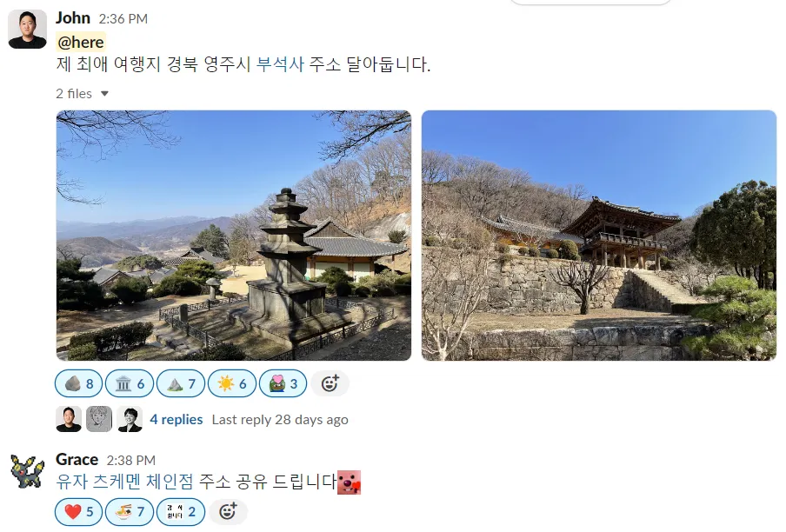Collapse the 2 files attachment arrow

click(104, 94)
